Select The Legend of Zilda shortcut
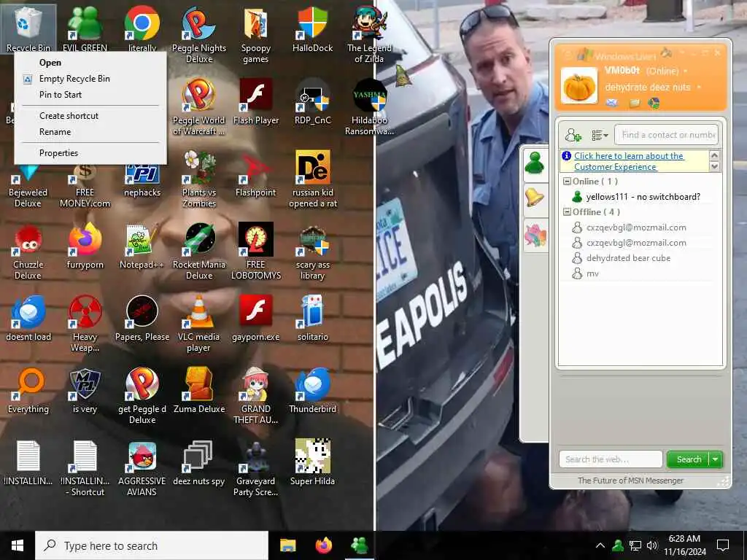Viewport: 747px width, 560px height. 369,35
